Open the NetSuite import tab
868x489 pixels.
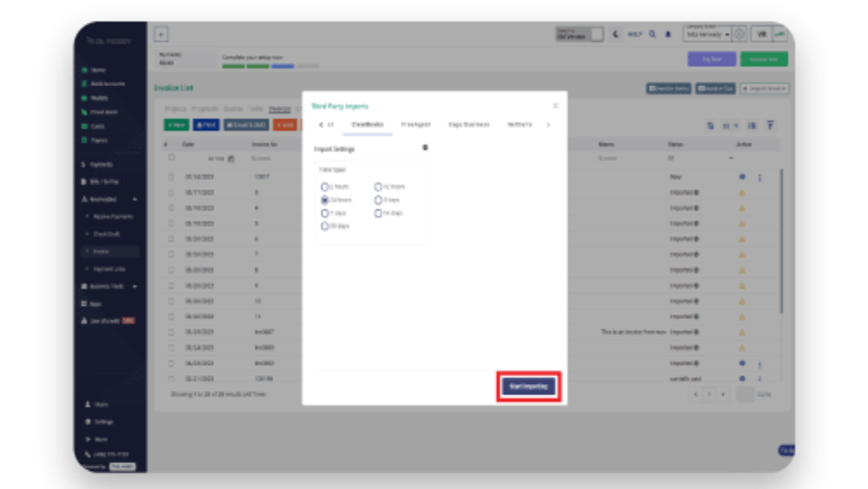pos(519,124)
